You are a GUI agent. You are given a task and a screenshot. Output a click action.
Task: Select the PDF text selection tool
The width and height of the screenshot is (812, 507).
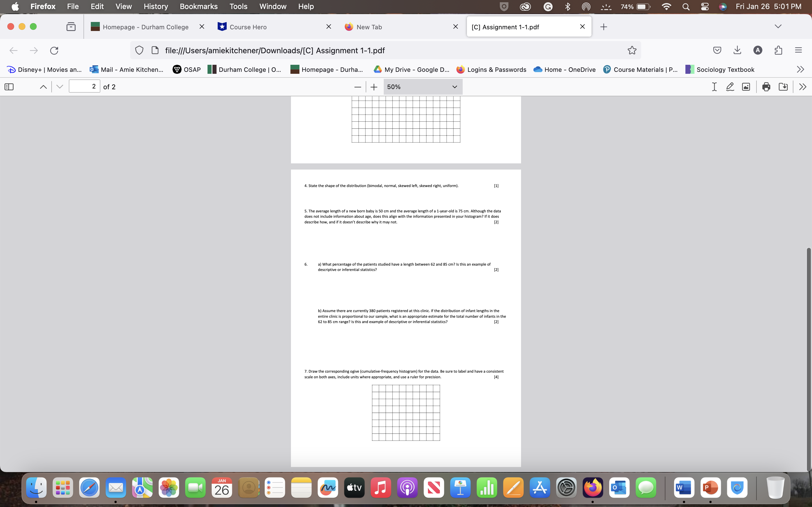(x=713, y=86)
